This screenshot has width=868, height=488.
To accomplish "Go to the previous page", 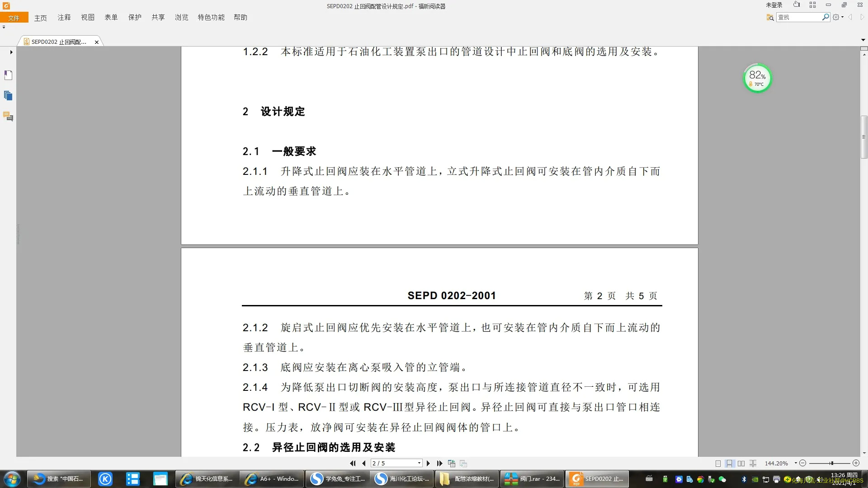I will (x=364, y=464).
